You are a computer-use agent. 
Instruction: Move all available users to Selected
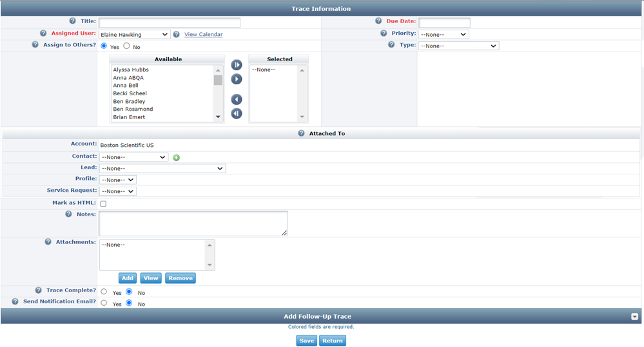click(x=237, y=65)
